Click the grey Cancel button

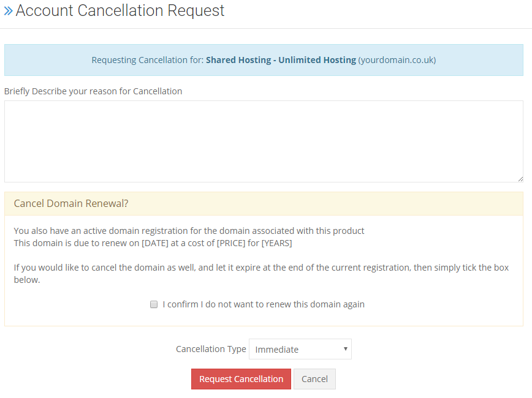point(314,379)
